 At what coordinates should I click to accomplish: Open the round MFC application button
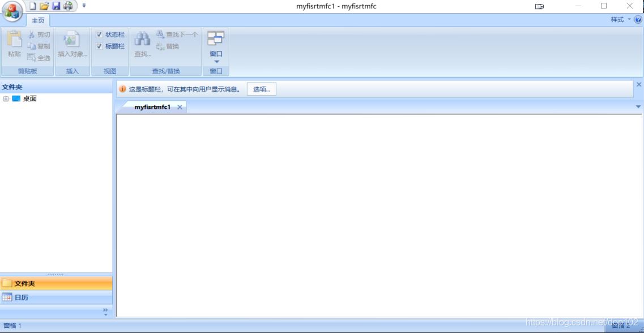(x=12, y=11)
